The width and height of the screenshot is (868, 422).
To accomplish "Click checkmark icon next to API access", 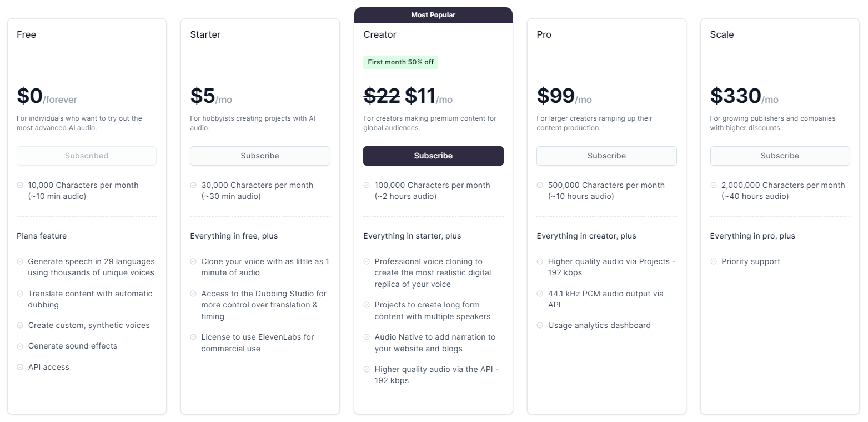I will (x=20, y=367).
